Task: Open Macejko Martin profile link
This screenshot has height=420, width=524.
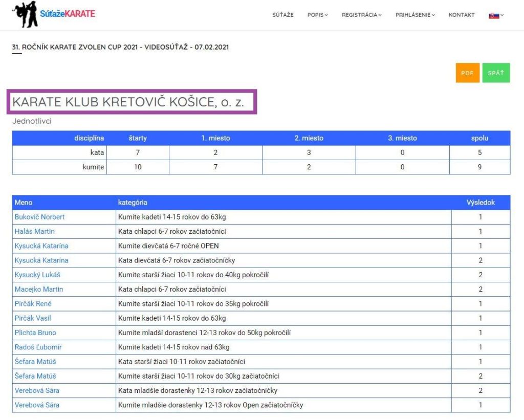Action: click(39, 289)
